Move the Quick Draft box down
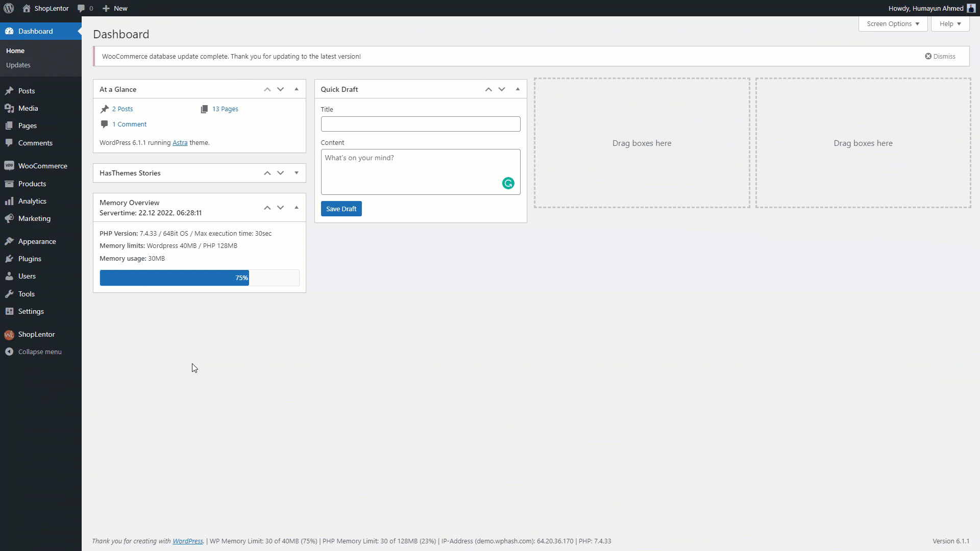Screen dimensions: 980x551 click(502, 89)
